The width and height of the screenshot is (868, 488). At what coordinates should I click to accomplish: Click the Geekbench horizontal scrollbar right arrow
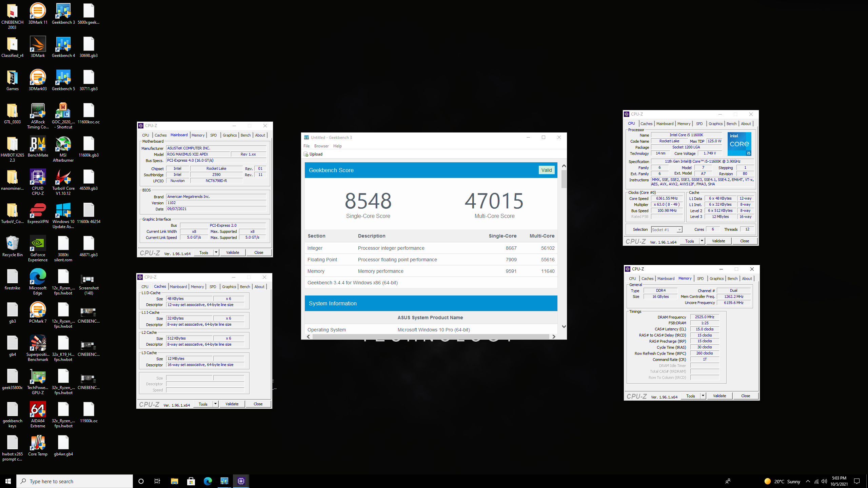pos(554,337)
